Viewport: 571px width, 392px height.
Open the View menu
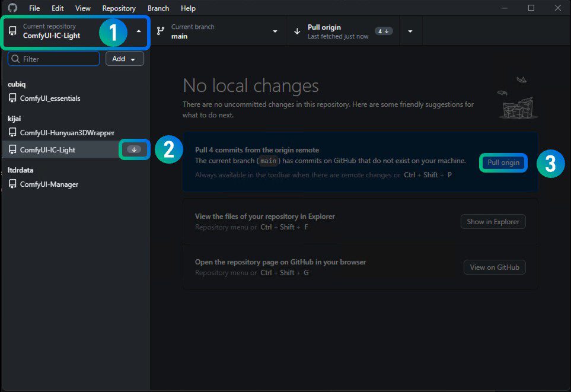point(82,8)
